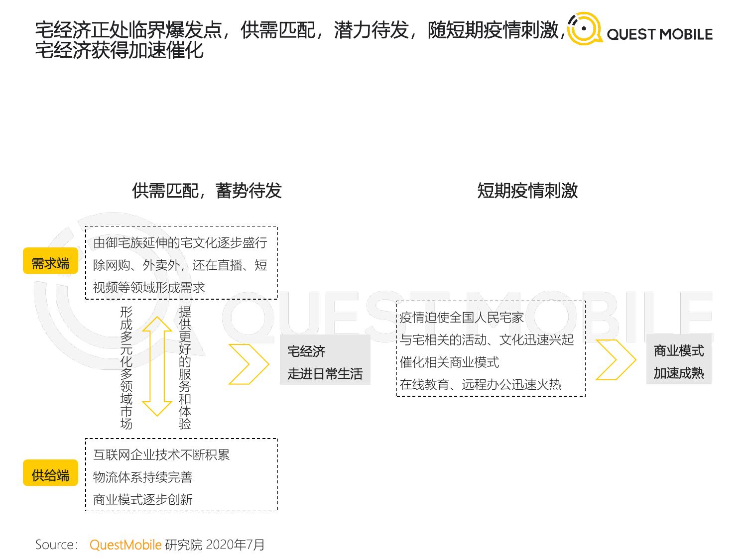Click line 商业模式逐步创新

pos(143,499)
